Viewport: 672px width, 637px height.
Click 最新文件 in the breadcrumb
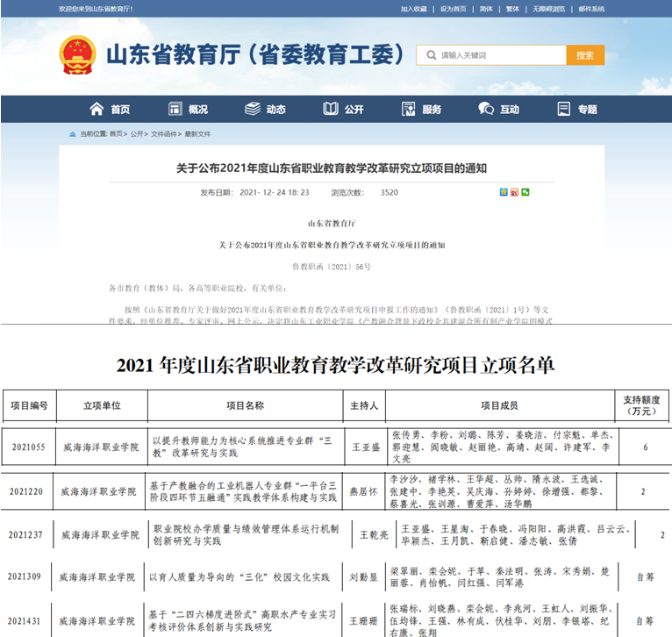197,134
